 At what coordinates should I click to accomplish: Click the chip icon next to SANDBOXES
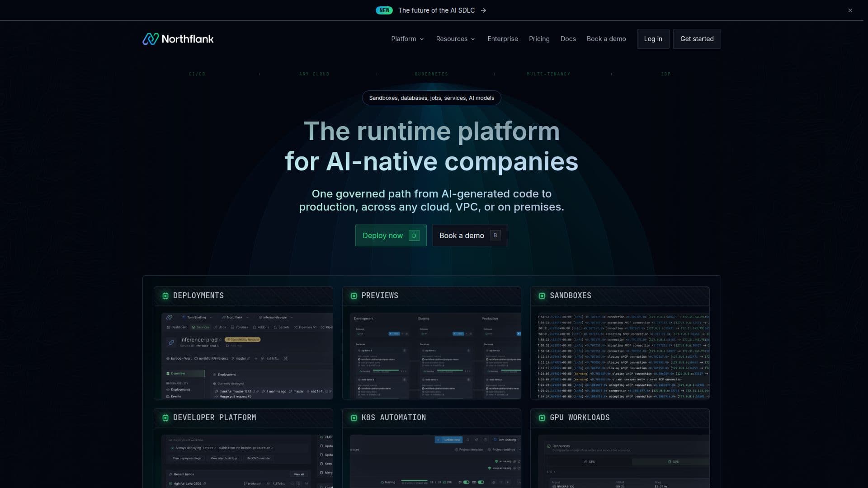click(x=542, y=296)
